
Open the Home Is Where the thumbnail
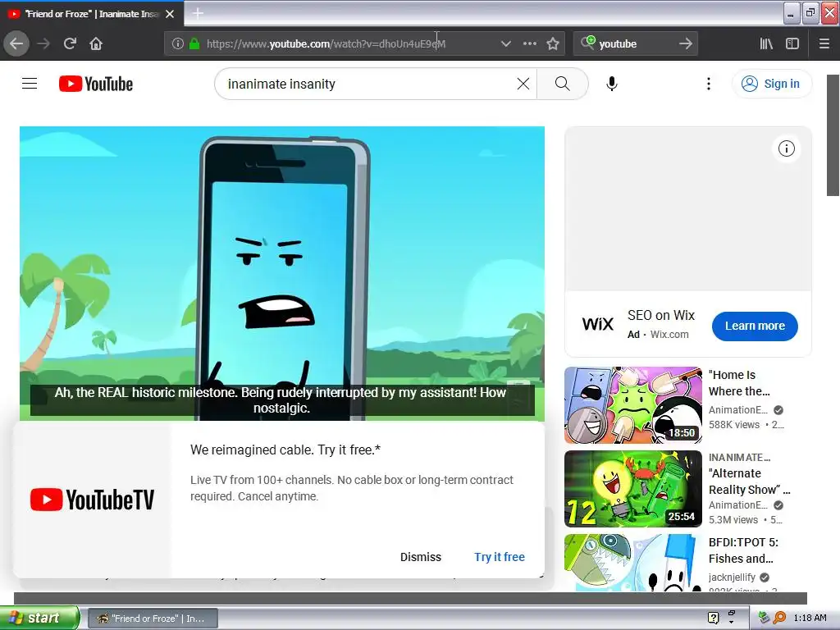coord(632,405)
